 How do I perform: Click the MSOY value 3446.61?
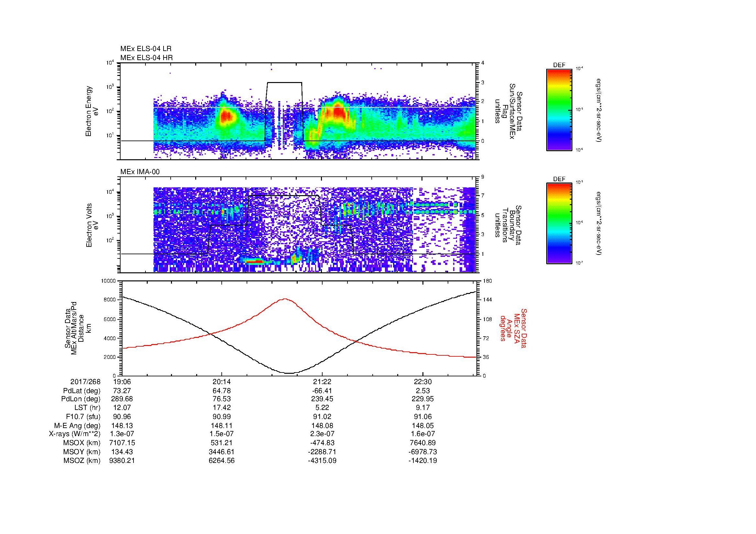point(222,452)
